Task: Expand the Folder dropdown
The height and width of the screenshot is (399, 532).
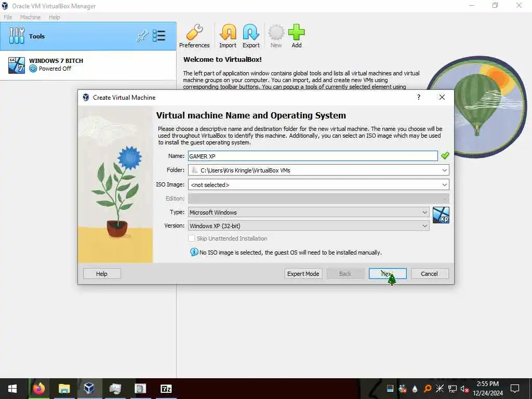Action: pos(445,170)
